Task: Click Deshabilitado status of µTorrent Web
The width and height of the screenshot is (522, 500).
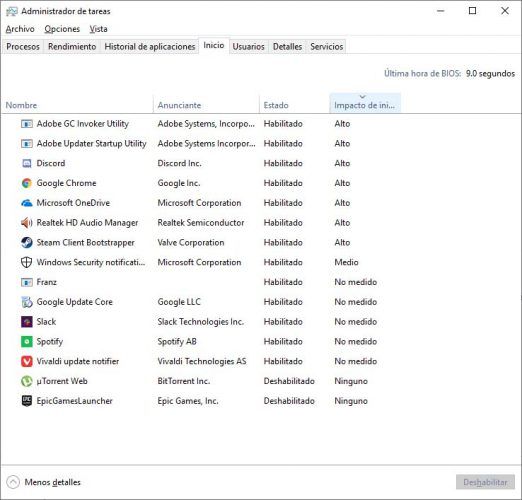Action: [289, 381]
